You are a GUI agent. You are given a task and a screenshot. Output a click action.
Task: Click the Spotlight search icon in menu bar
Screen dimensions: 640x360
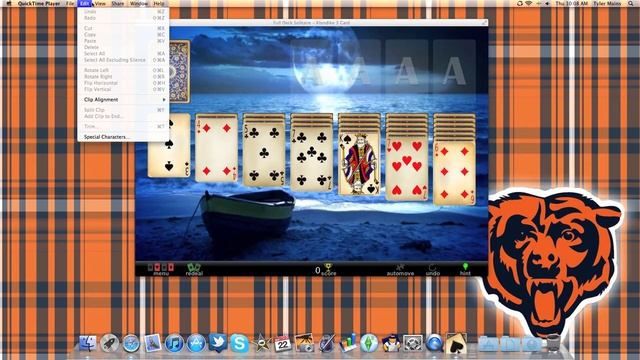pos(631,3)
